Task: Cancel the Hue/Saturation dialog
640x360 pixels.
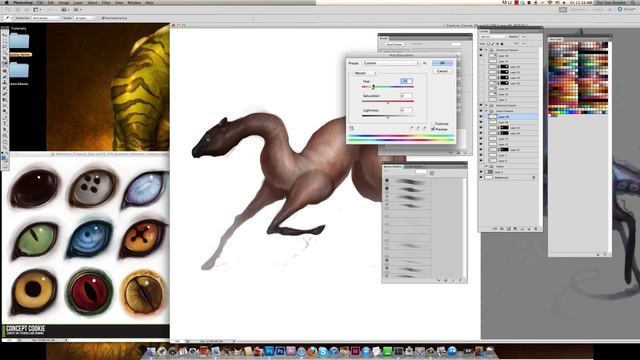Action: pyautogui.click(x=442, y=71)
